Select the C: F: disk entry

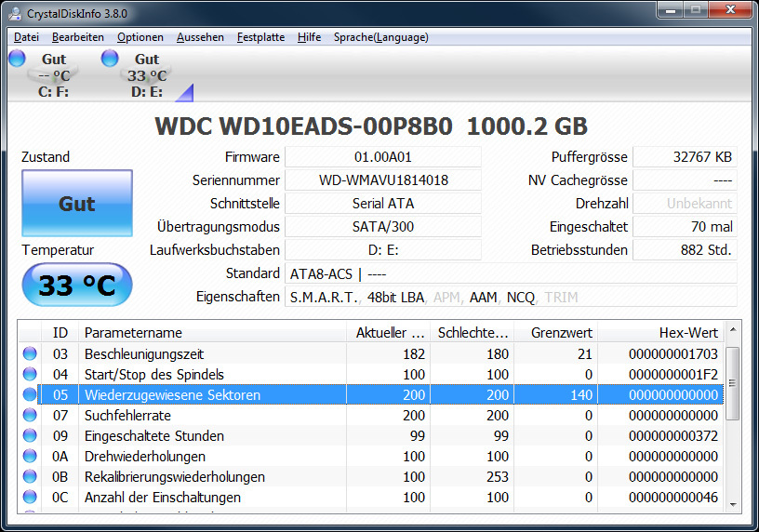[53, 75]
